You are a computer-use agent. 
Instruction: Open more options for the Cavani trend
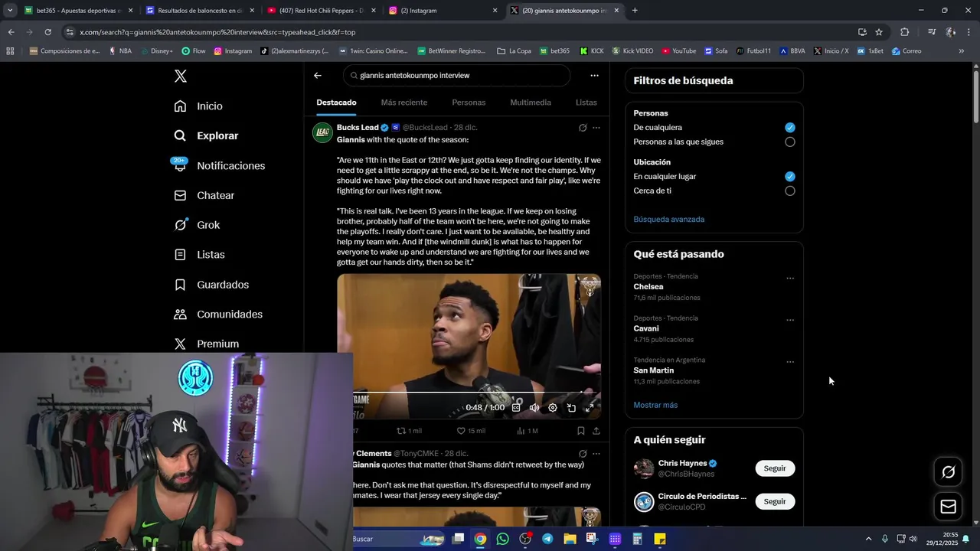pos(790,321)
